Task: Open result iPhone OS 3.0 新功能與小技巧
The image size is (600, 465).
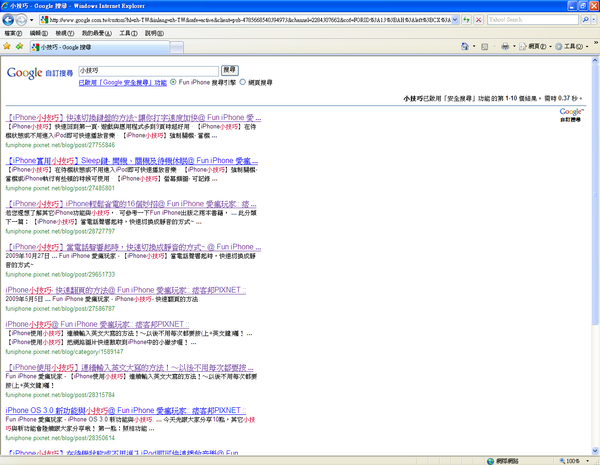Action: pos(126,410)
